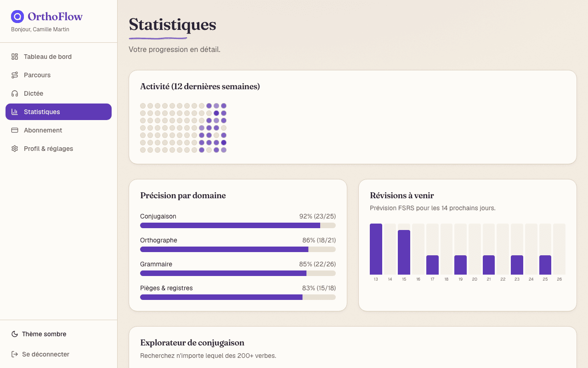Image resolution: width=588 pixels, height=368 pixels.
Task: Click the Orthographe progress bar
Action: (x=238, y=249)
